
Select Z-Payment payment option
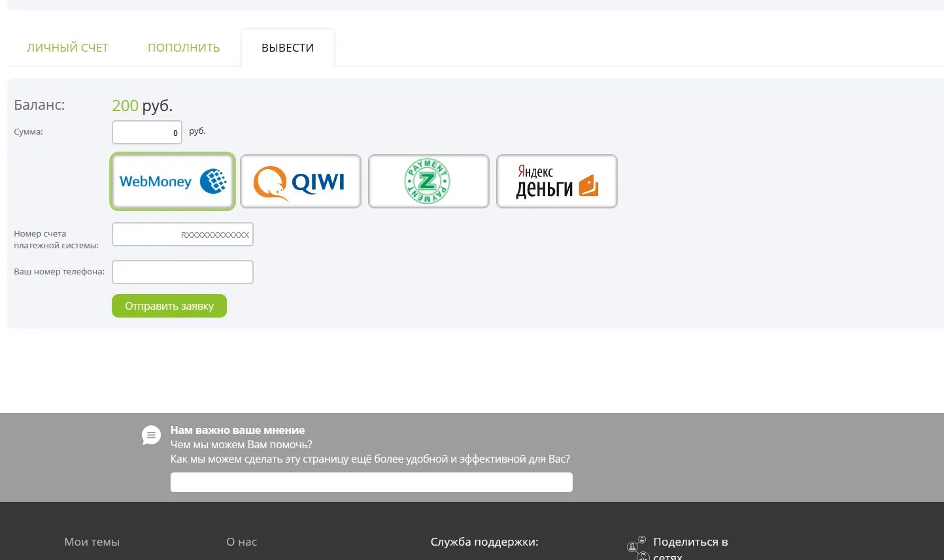429,182
